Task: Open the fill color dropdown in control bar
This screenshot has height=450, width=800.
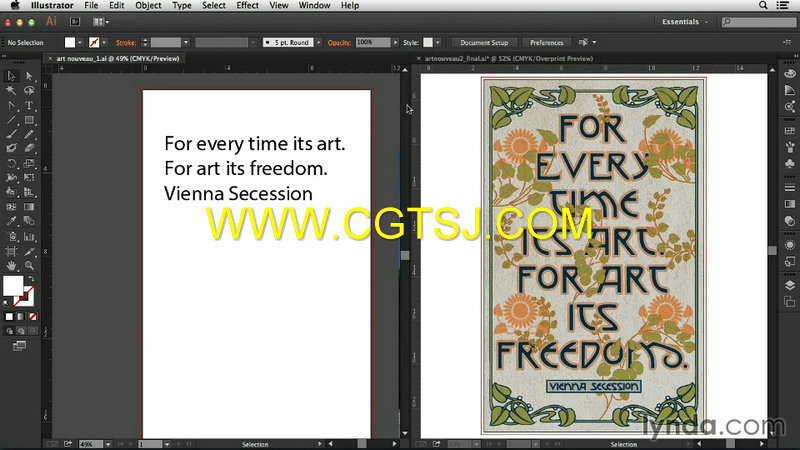Action: click(80, 43)
